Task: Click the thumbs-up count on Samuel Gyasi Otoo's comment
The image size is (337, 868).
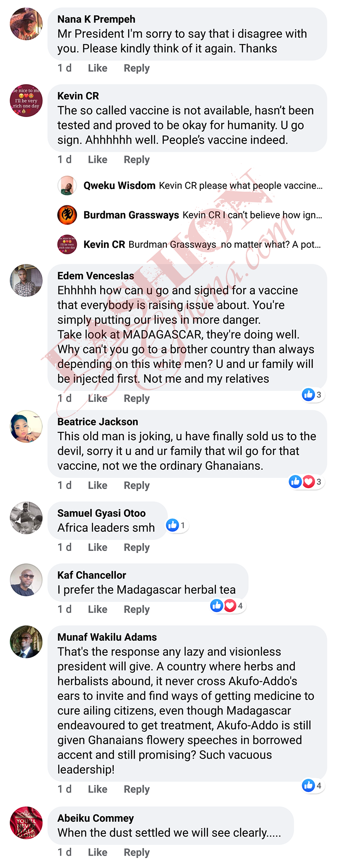Action: [177, 525]
